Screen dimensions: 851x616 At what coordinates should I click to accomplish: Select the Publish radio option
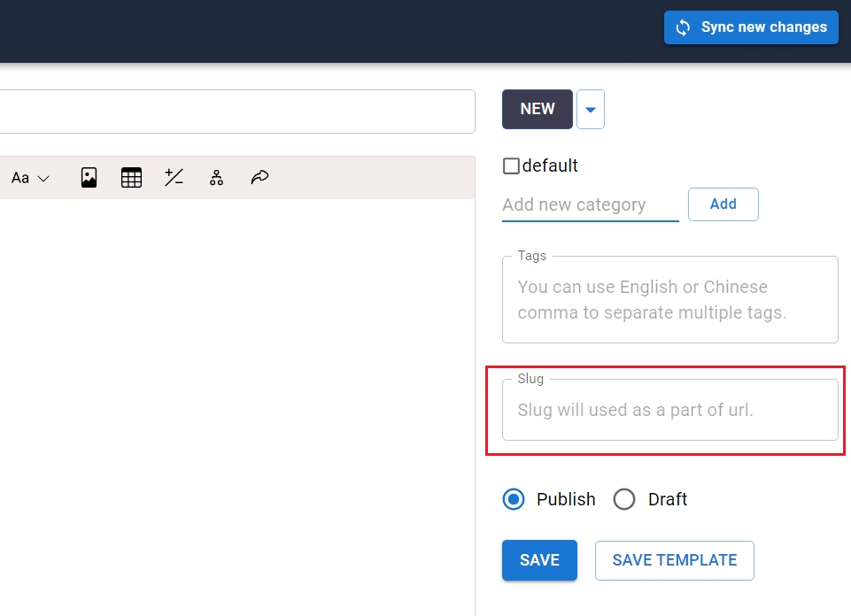coord(514,499)
